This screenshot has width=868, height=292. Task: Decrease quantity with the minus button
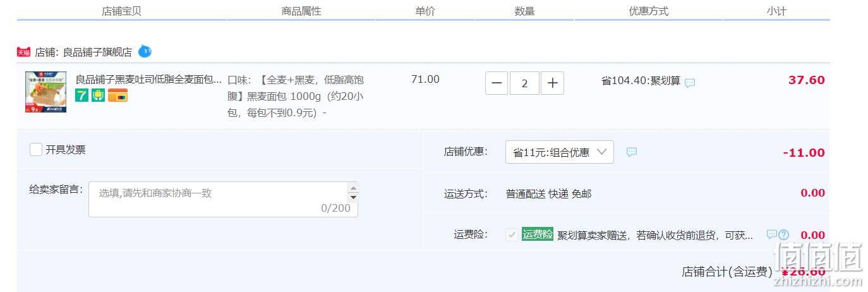tap(497, 83)
